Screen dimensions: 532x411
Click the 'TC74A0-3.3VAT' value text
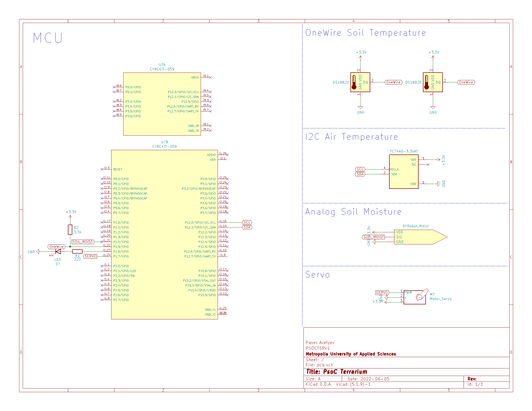[x=404, y=151]
